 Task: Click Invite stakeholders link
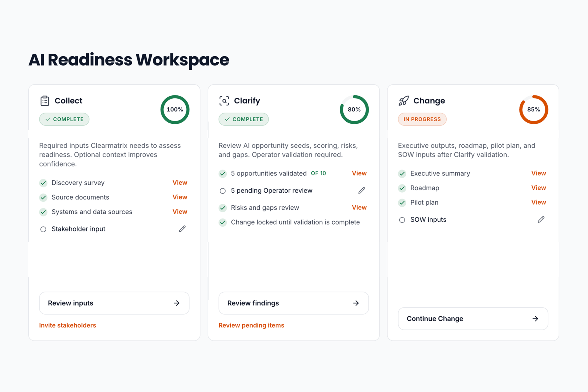click(68, 325)
